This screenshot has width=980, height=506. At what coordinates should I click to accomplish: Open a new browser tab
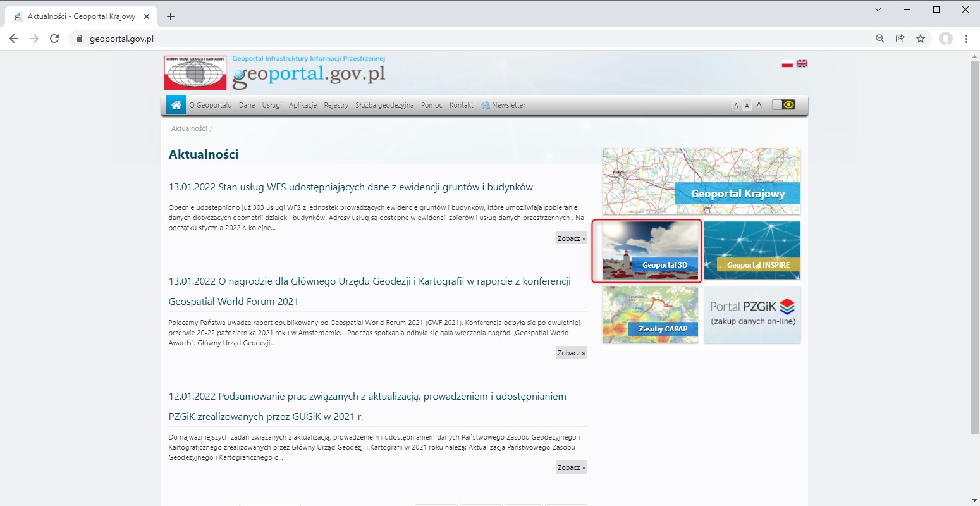[170, 16]
